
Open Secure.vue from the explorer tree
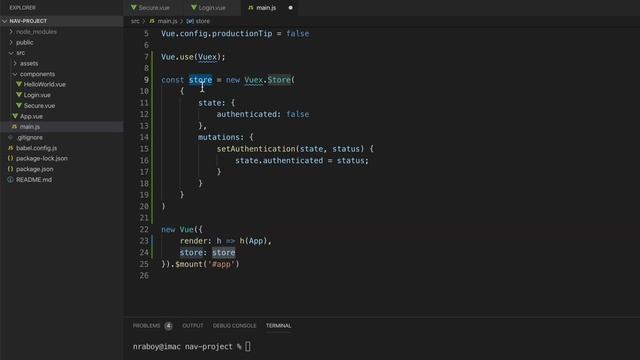[x=39, y=106]
